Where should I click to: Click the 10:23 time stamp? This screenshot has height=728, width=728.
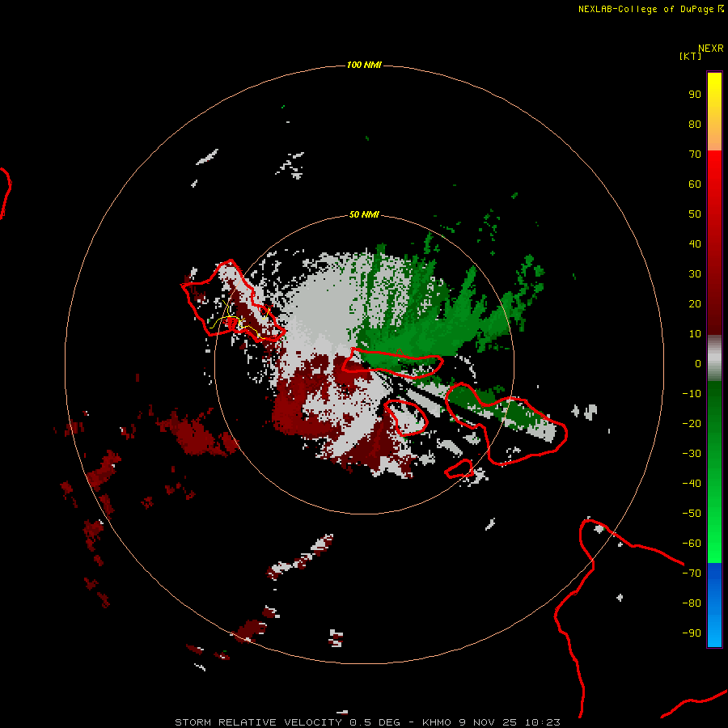[x=543, y=722]
